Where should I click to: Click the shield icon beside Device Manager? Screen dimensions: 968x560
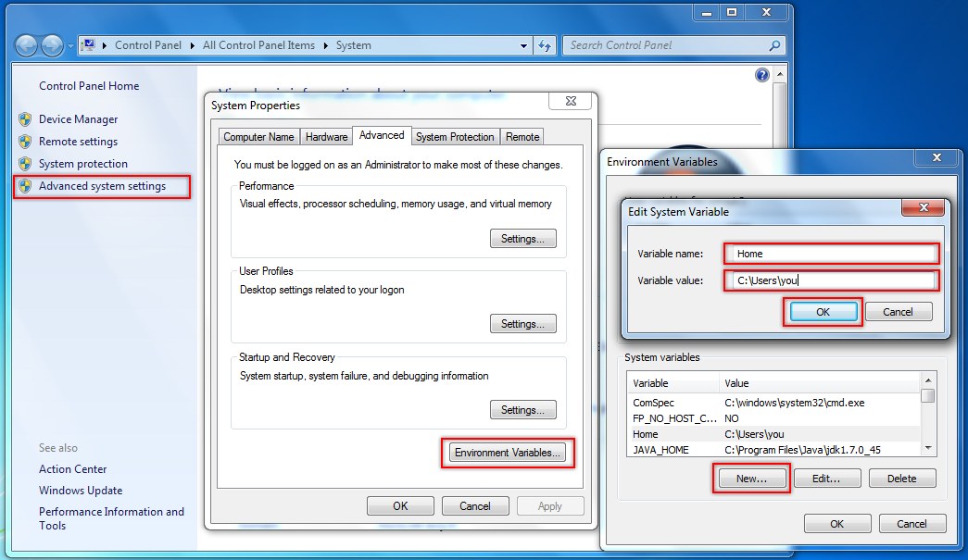(x=25, y=119)
